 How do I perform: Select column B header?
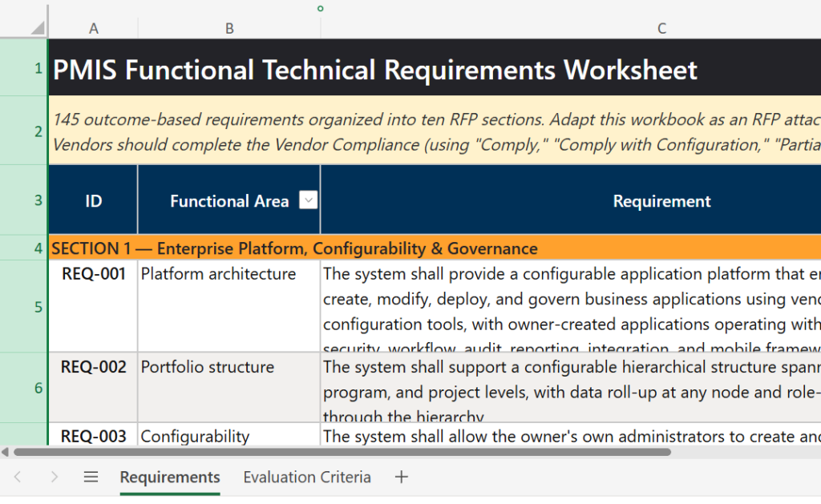229,28
